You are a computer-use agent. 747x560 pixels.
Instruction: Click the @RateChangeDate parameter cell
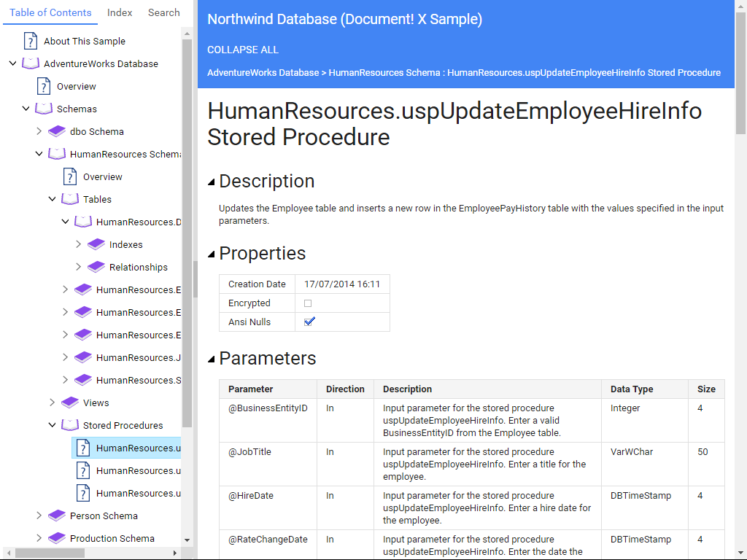click(268, 545)
